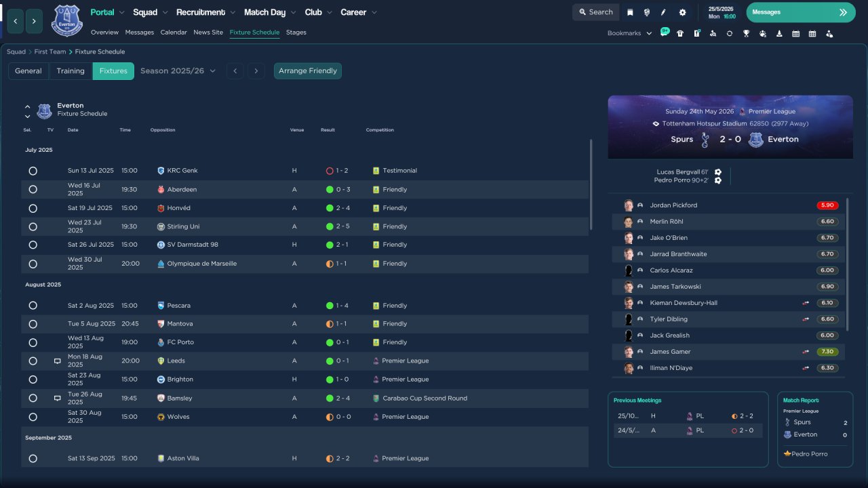Screen dimensions: 868x488
Task: Go forward with the right arrow nav button
Action: click(x=35, y=22)
